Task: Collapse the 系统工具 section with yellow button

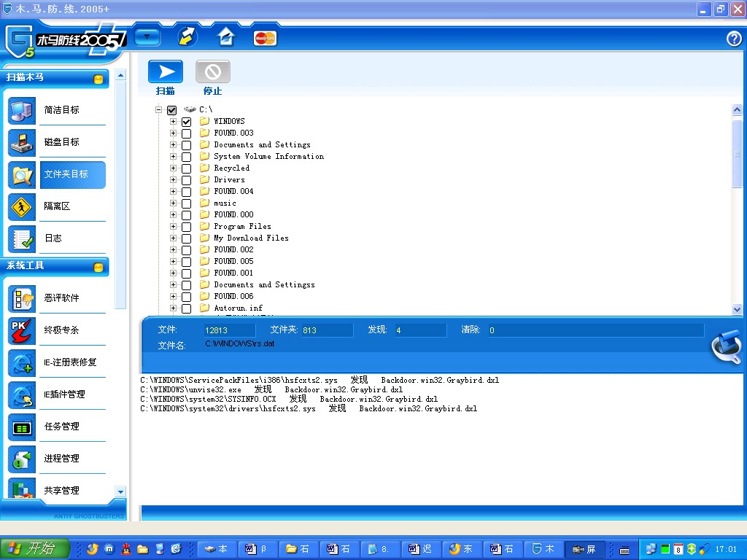Action: (98, 267)
